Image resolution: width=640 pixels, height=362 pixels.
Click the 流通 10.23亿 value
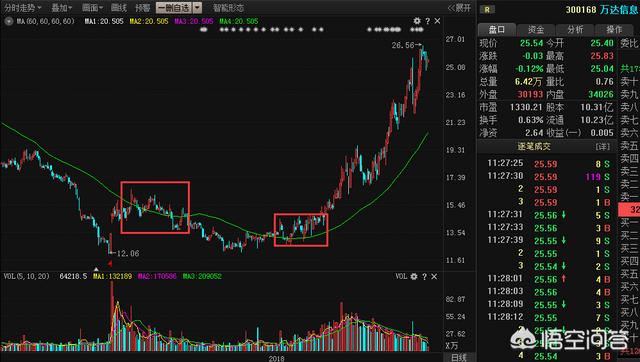tap(597, 120)
